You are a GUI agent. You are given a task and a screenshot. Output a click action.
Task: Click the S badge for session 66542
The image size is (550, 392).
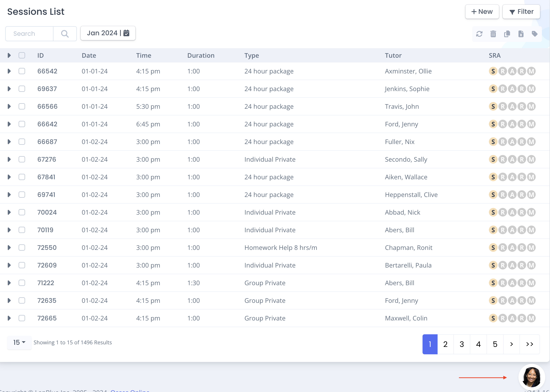point(493,71)
